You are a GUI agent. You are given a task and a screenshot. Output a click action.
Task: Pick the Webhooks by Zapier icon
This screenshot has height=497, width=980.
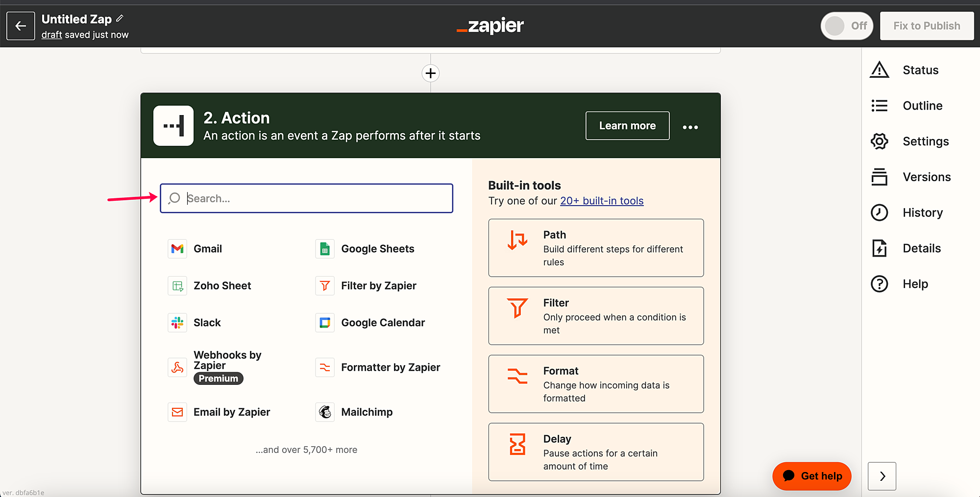point(177,367)
